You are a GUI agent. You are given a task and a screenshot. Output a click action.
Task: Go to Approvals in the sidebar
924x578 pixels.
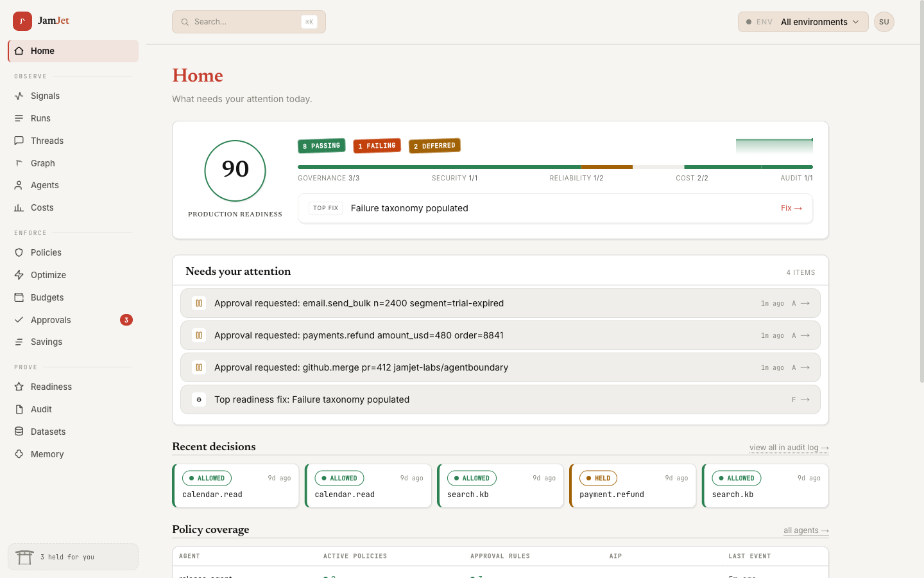[73, 320]
